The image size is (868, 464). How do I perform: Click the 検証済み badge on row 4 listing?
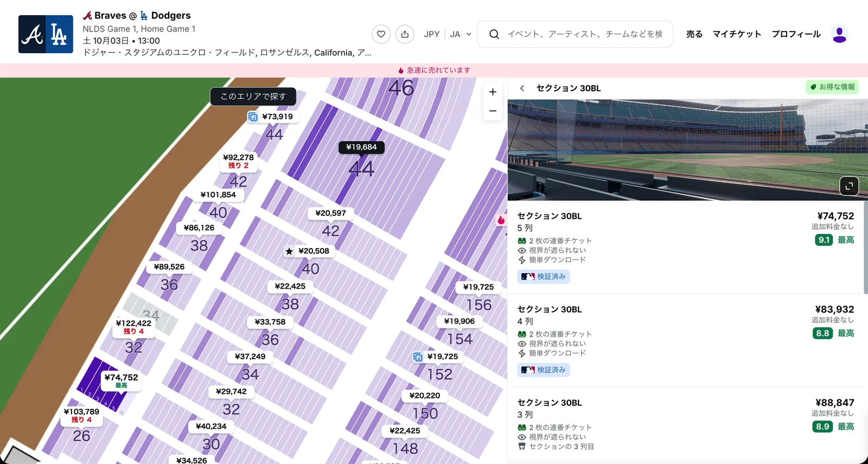coord(544,370)
